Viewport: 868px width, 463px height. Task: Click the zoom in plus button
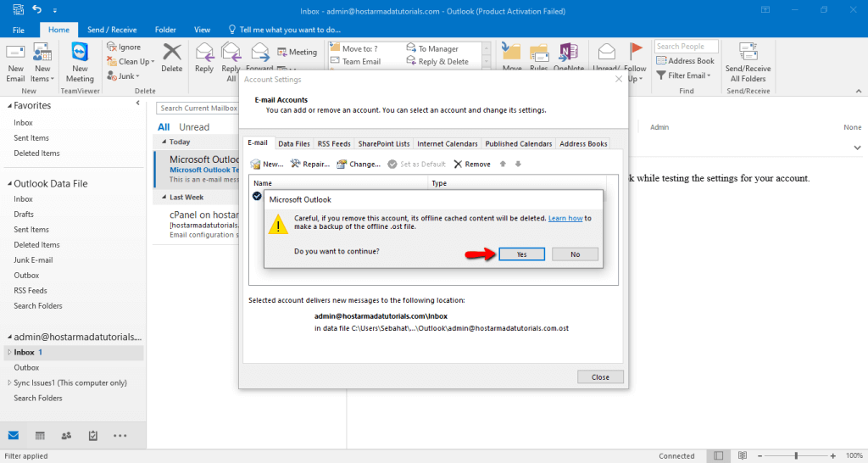click(832, 455)
